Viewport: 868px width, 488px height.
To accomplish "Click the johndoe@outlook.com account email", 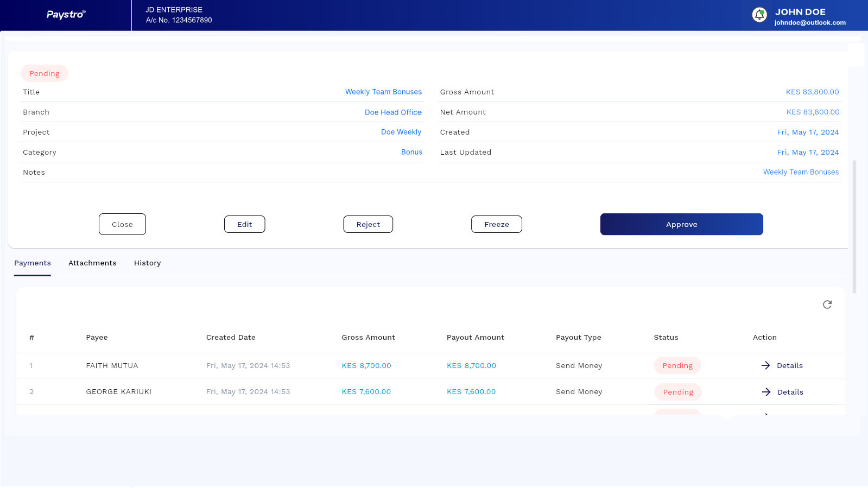I will click(809, 23).
